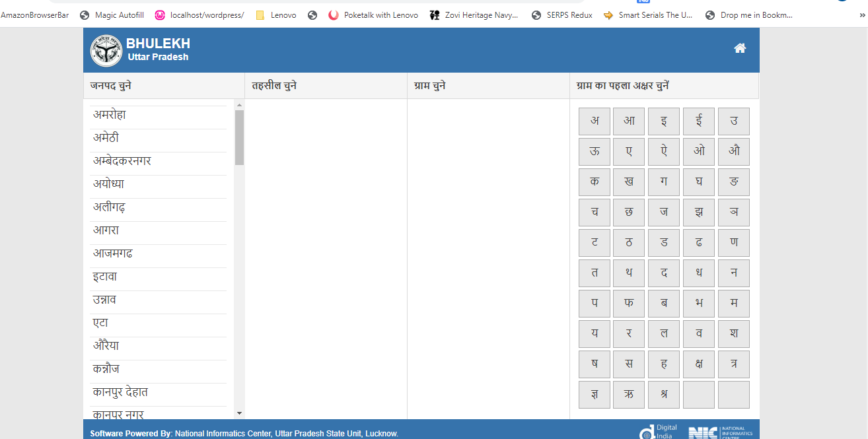The width and height of the screenshot is (868, 439).
Task: Select district औरैया
Action: point(159,346)
